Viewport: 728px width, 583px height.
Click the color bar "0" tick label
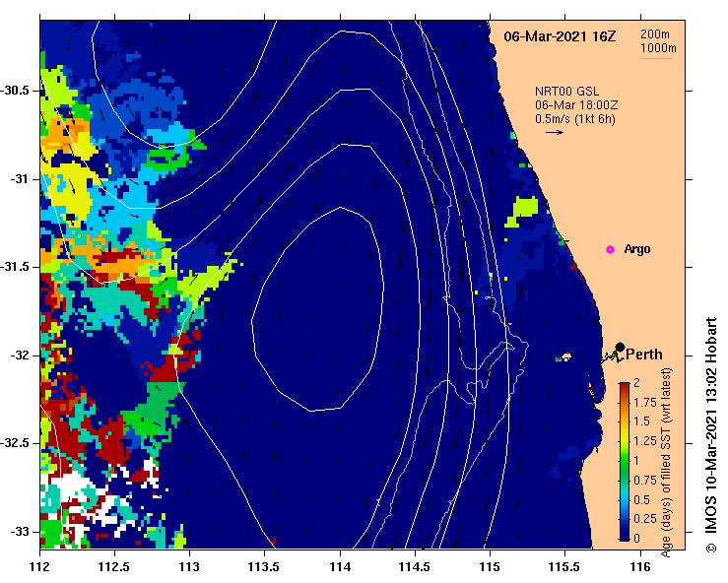pyautogui.click(x=636, y=538)
